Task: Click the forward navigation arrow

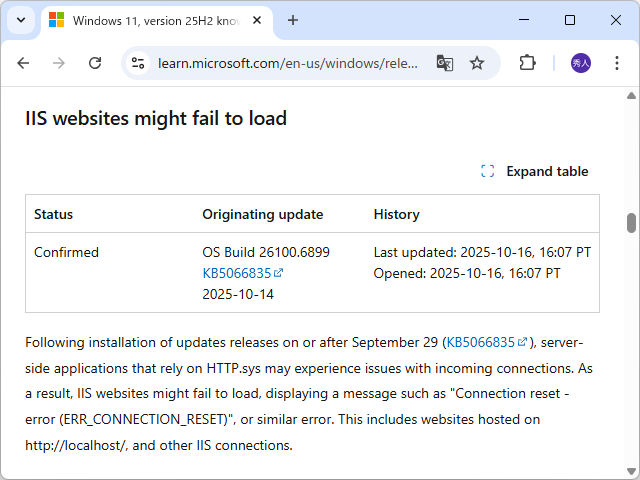Action: coord(59,63)
